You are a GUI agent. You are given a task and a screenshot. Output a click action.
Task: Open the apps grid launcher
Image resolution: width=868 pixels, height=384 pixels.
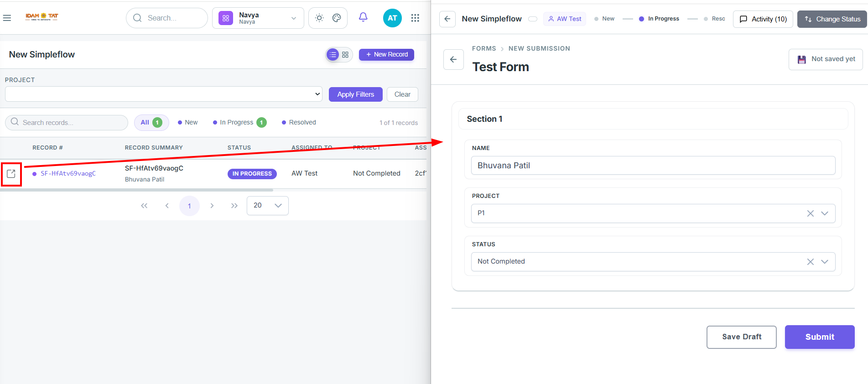click(x=415, y=18)
